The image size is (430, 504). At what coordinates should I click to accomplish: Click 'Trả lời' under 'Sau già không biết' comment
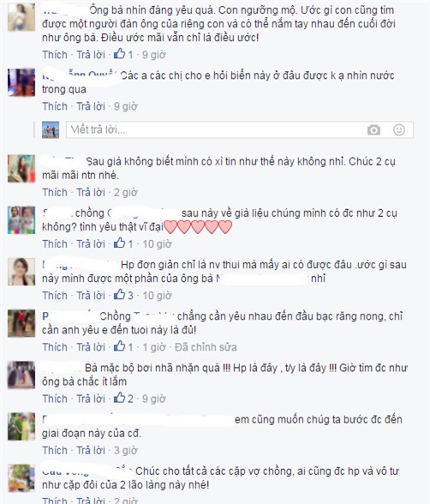click(x=91, y=192)
